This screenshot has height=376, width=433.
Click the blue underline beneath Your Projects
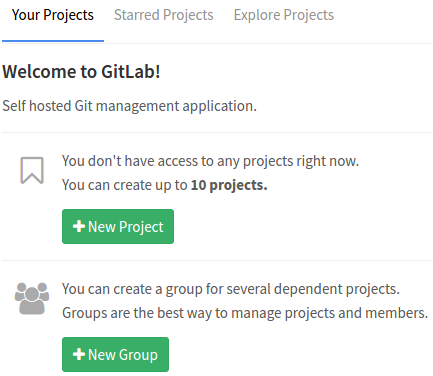(53, 41)
